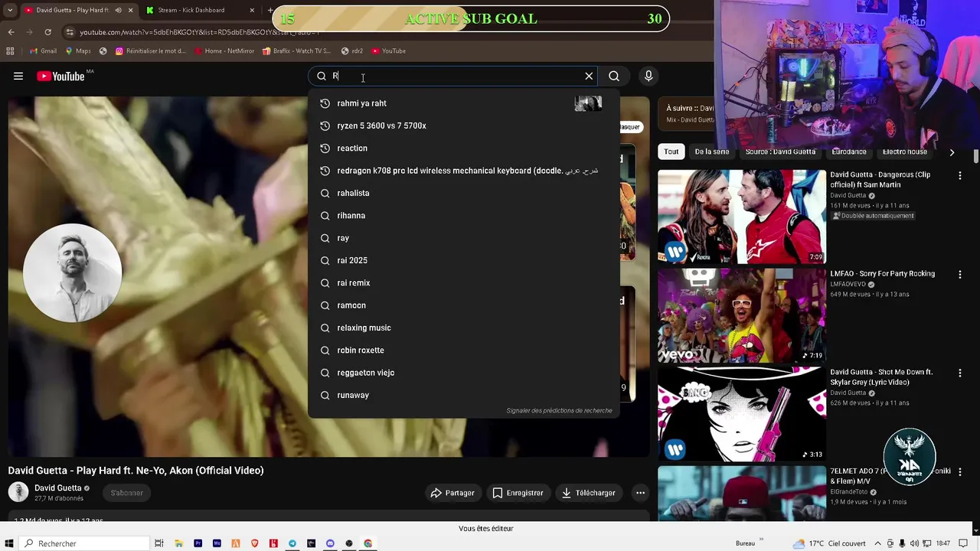This screenshot has height=551, width=980.
Task: Open site info icon in address bar
Action: pyautogui.click(x=70, y=32)
